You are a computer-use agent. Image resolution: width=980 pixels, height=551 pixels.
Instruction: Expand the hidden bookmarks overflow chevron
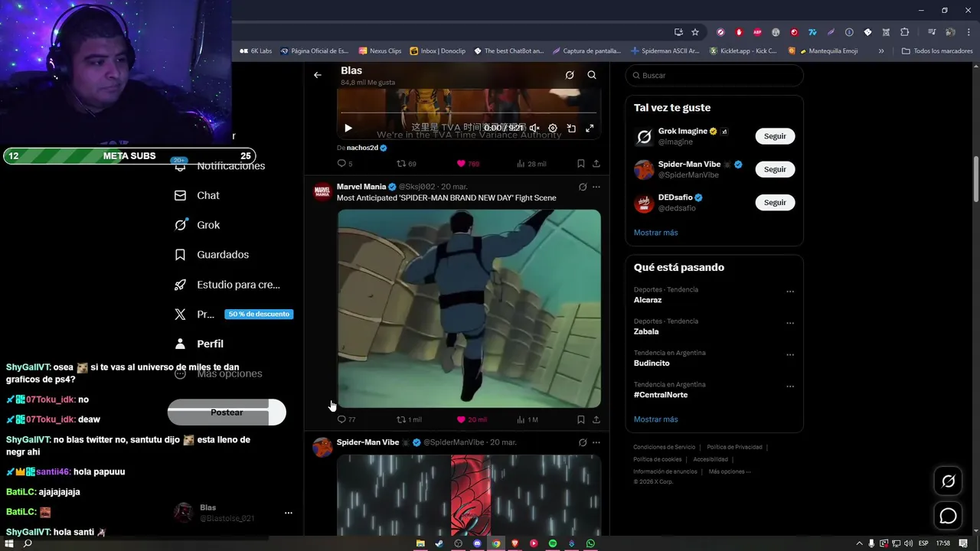pos(881,51)
